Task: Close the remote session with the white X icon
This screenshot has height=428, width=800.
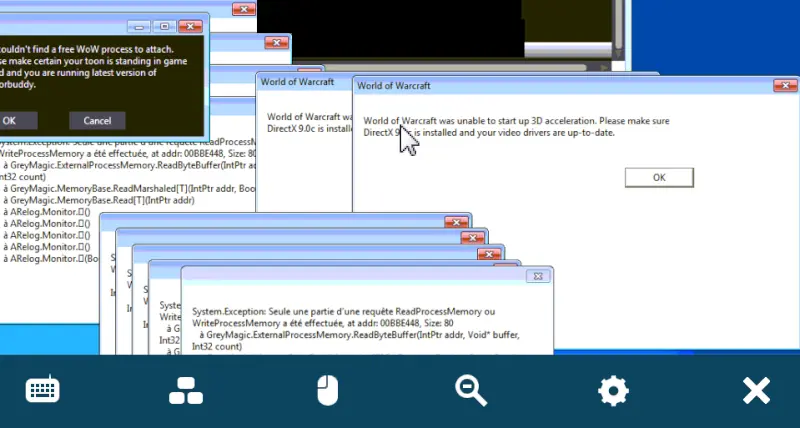Action: [756, 391]
